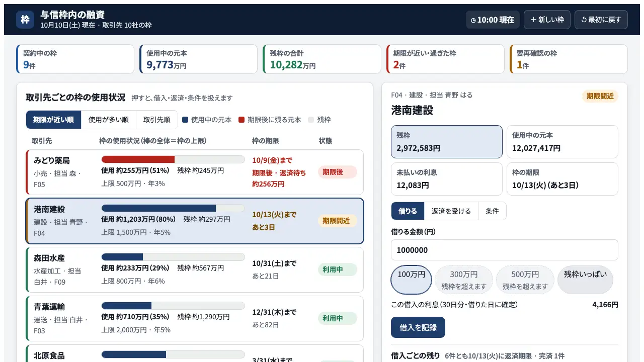644x362 pixels.
Task: Click the 10/9(金)まで deadline text
Action: pyautogui.click(x=272, y=160)
